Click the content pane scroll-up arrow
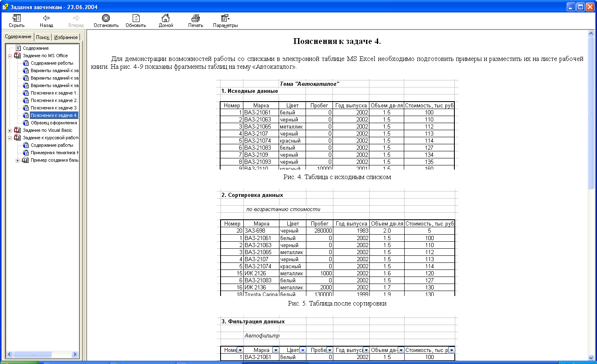Screen dimensions: 597x364 tap(591, 33)
